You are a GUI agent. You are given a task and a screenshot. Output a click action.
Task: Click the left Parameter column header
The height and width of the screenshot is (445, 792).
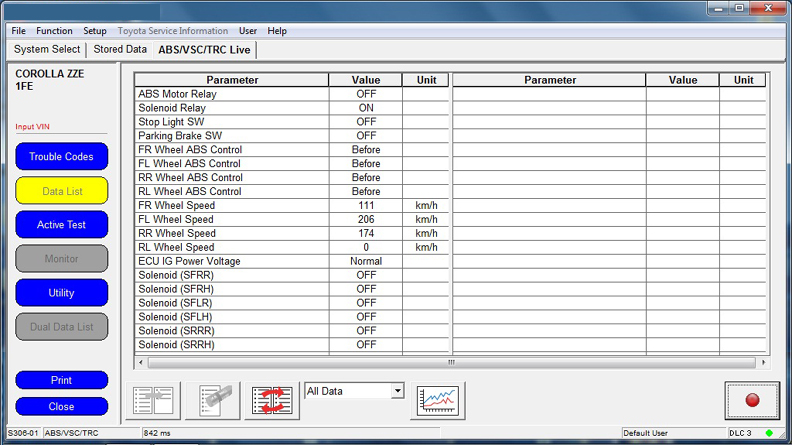tap(232, 80)
